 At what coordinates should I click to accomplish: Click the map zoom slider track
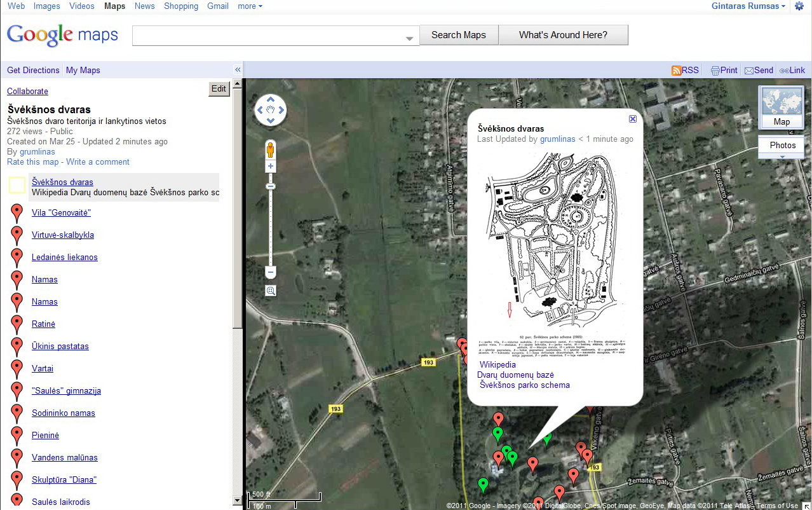coord(271,229)
